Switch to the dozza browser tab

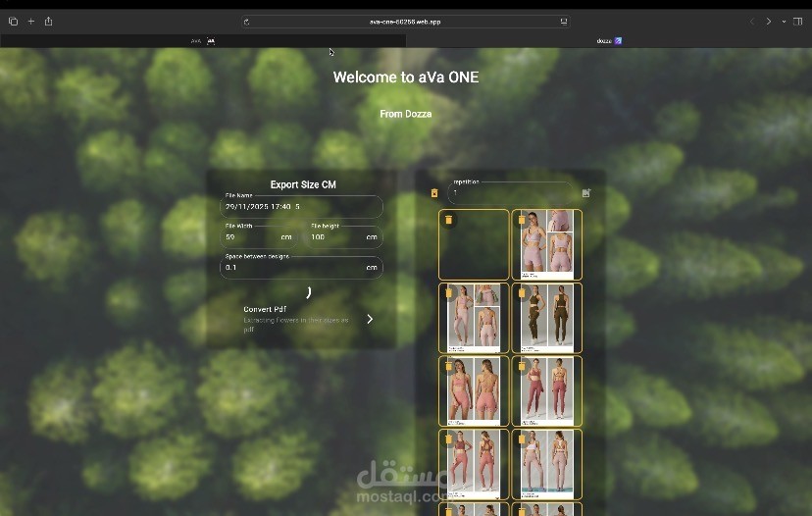tap(609, 41)
